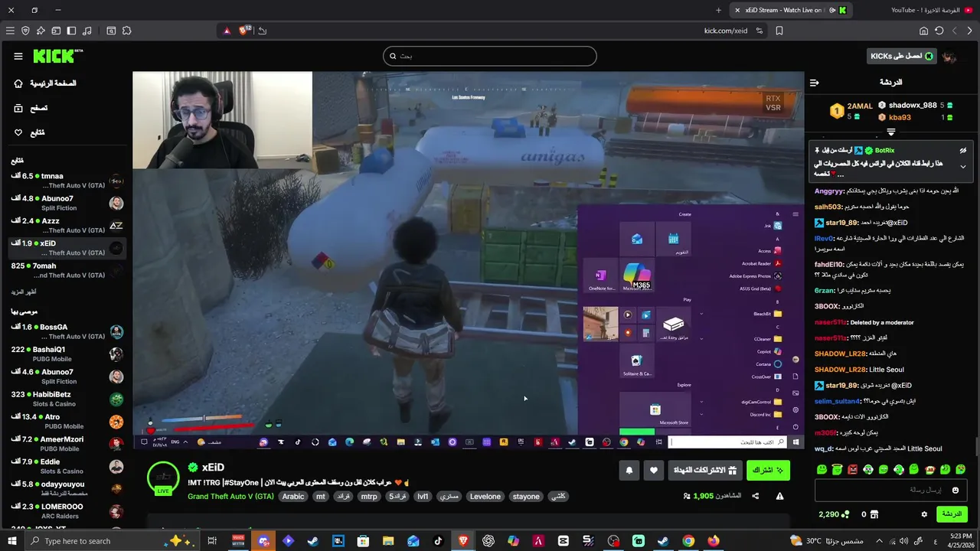Open tmnaa channel in followed list
Image resolution: width=980 pixels, height=551 pixels.
point(67,181)
